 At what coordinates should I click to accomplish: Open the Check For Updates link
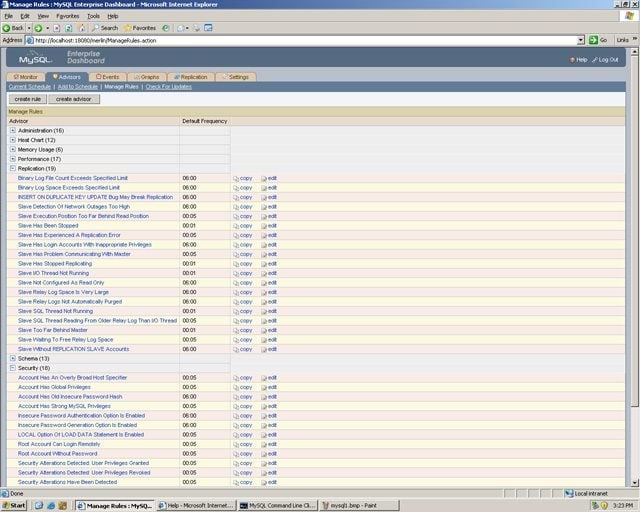[169, 87]
